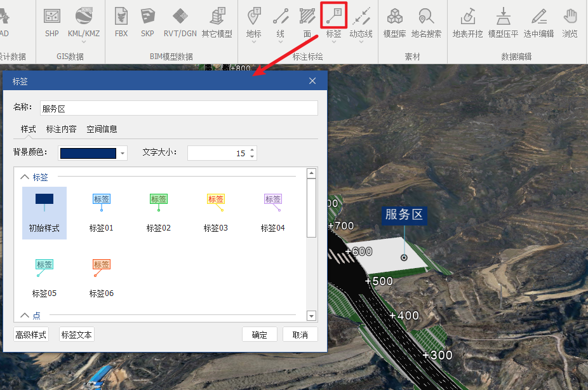
Task: Select the 模型压平 flatten tool
Action: 503,17
